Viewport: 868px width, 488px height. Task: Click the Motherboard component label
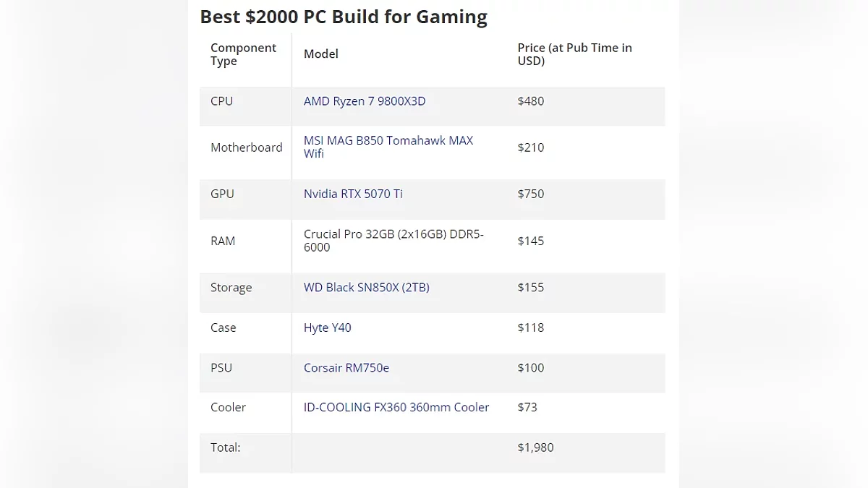(246, 147)
